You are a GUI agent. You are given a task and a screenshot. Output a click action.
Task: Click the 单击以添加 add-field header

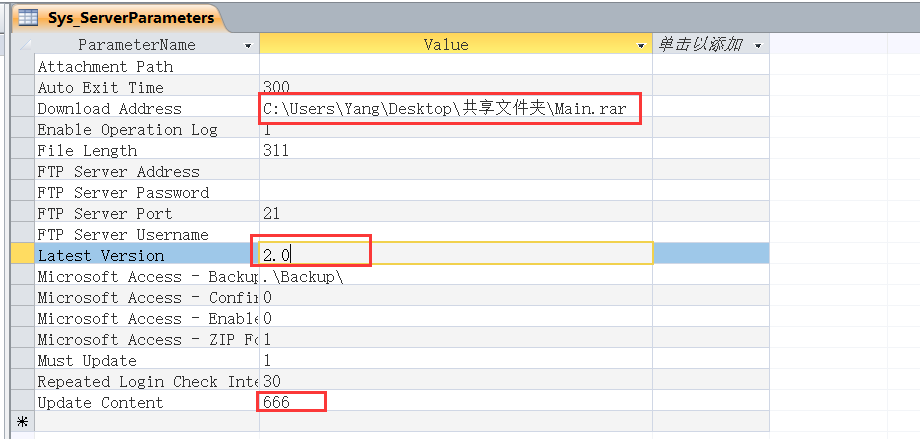click(711, 45)
